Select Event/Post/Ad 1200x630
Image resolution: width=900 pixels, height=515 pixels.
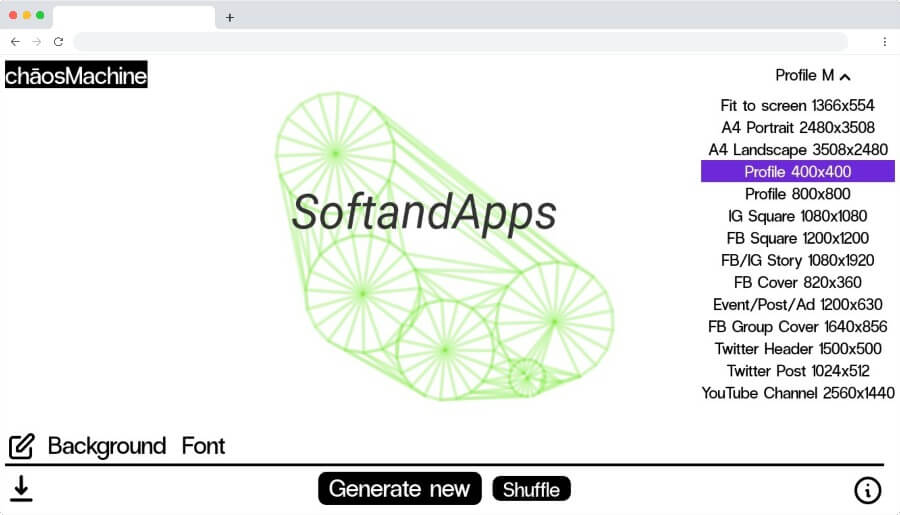click(797, 304)
